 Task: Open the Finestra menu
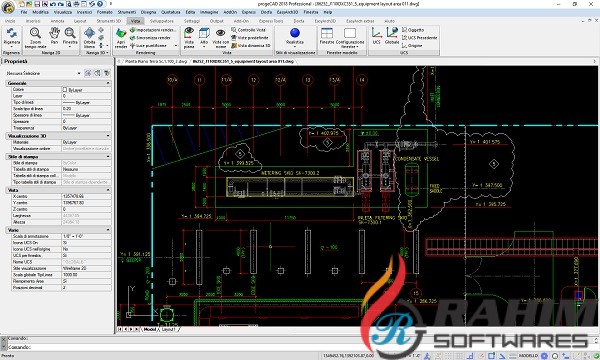pos(311,12)
